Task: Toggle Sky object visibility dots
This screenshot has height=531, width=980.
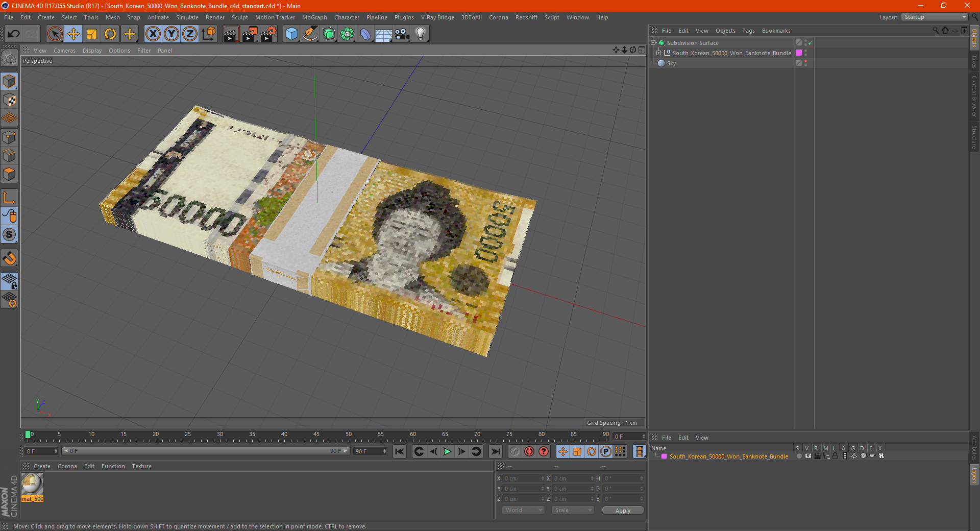Action: point(806,63)
